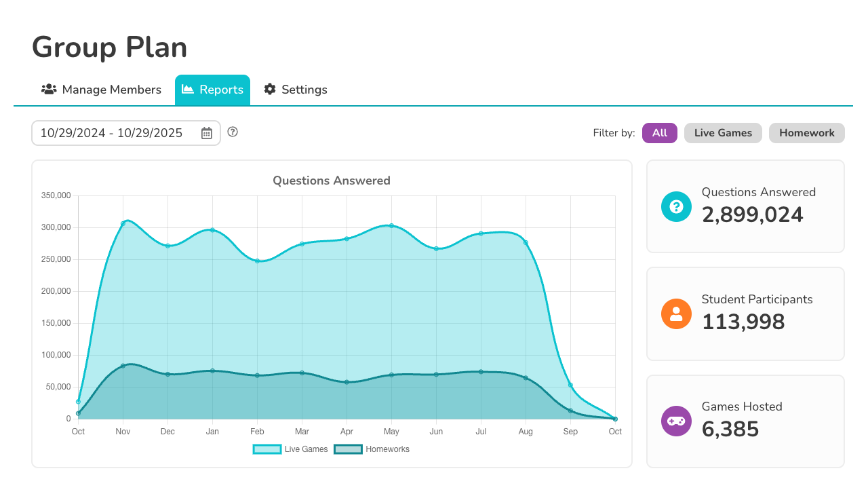Click the calendar icon in date field

pos(207,133)
